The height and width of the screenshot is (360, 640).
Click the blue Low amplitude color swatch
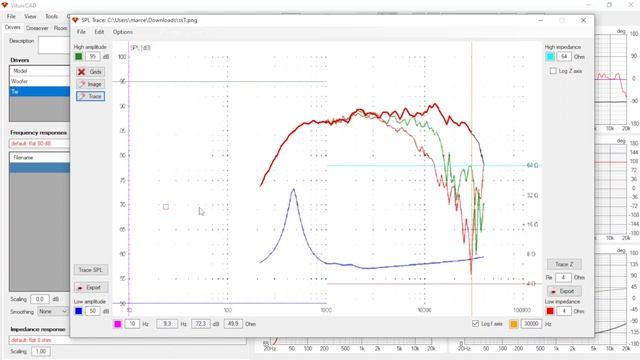(78, 311)
